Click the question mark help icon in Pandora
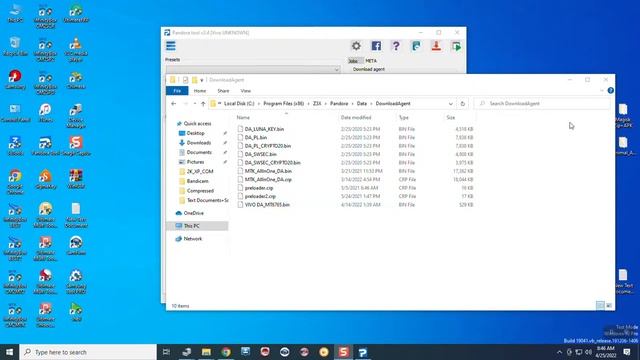This screenshot has height=360, width=640. click(x=396, y=46)
